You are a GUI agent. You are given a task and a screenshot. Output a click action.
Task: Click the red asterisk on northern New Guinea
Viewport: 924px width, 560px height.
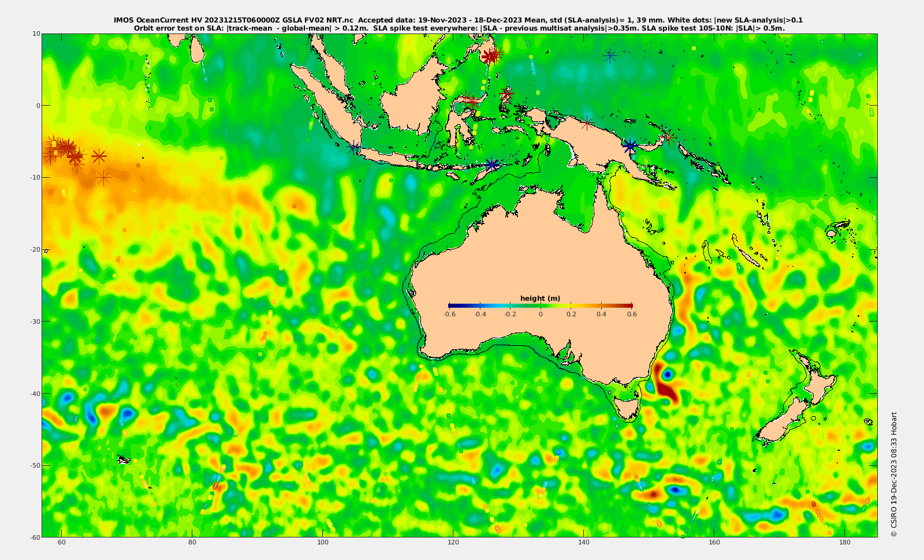click(x=587, y=123)
